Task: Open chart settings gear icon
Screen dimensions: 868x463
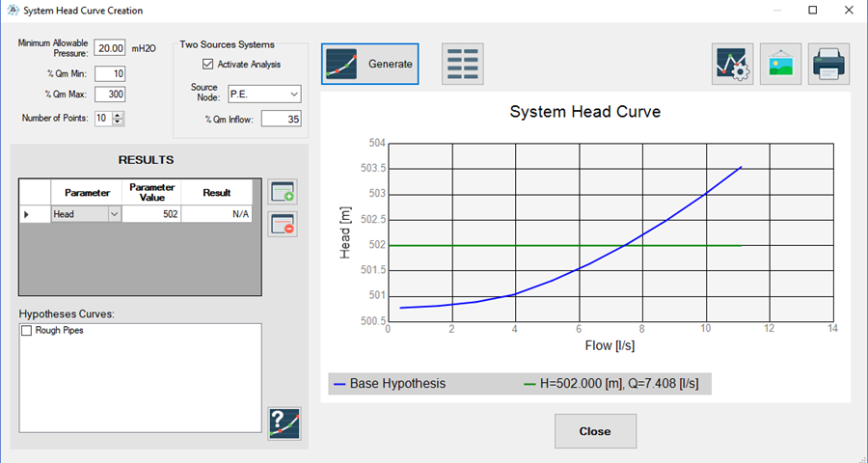Action: coord(732,64)
